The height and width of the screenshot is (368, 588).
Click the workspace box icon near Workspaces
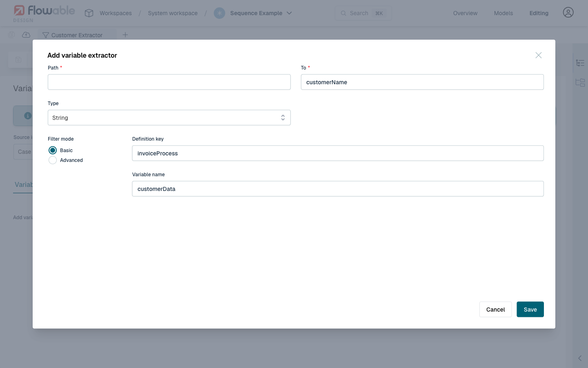(89, 13)
